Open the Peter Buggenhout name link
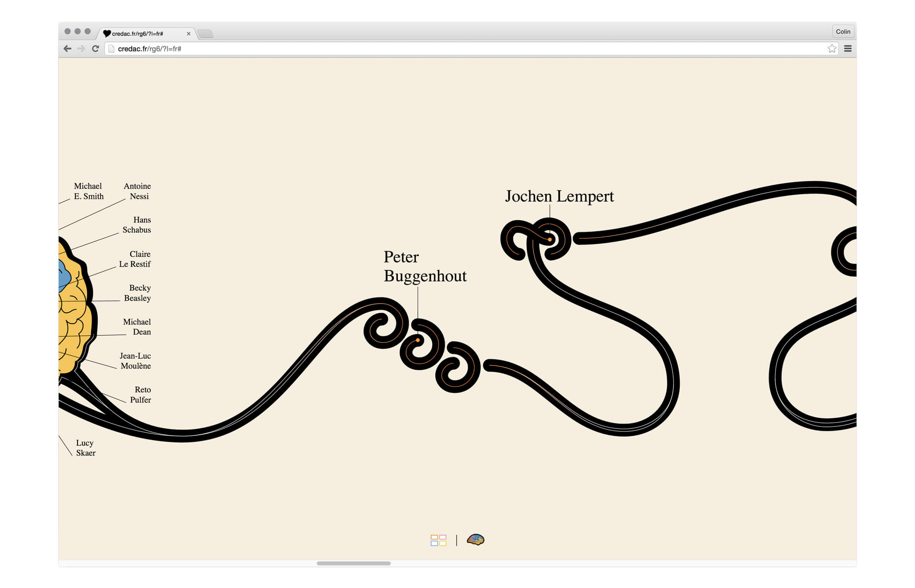 pyautogui.click(x=425, y=267)
